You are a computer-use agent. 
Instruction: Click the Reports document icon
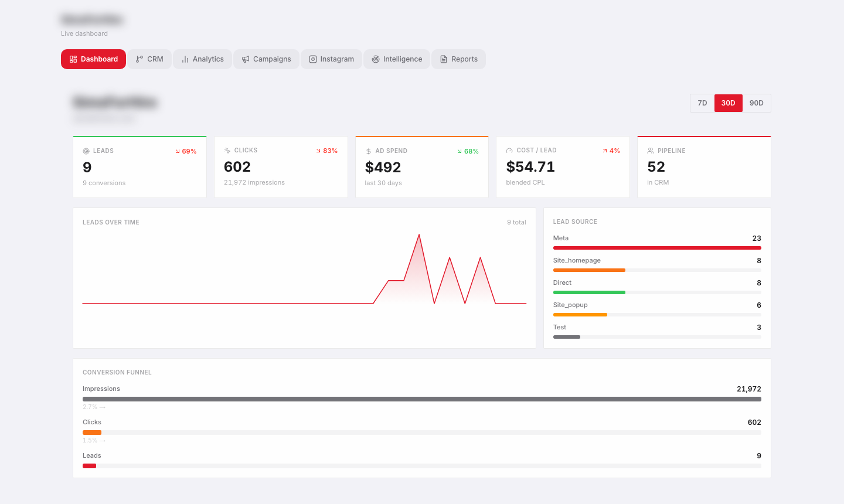tap(444, 59)
